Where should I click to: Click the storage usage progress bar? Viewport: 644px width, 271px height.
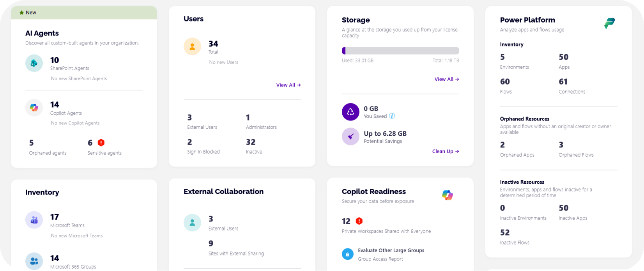coord(400,51)
